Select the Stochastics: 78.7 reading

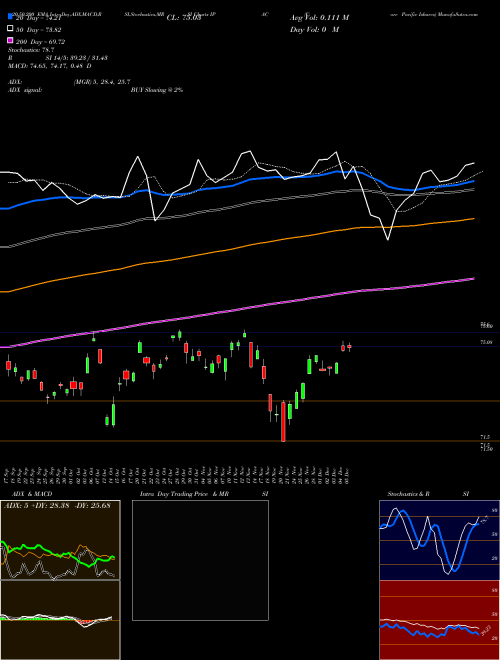click(31, 50)
